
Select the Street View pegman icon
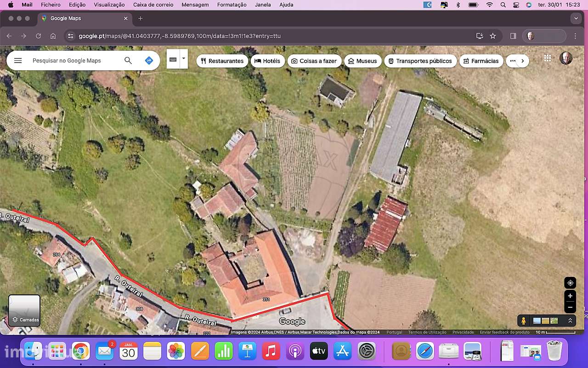click(x=523, y=321)
